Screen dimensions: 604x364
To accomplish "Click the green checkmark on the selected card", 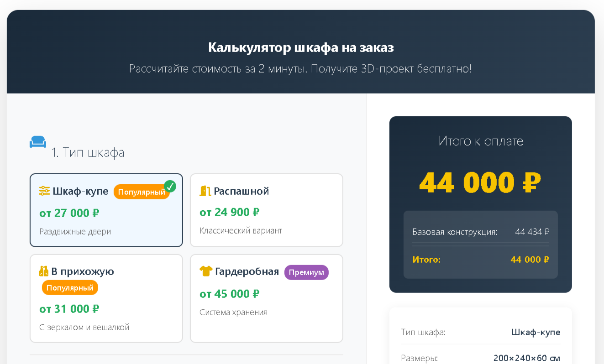I will [169, 186].
